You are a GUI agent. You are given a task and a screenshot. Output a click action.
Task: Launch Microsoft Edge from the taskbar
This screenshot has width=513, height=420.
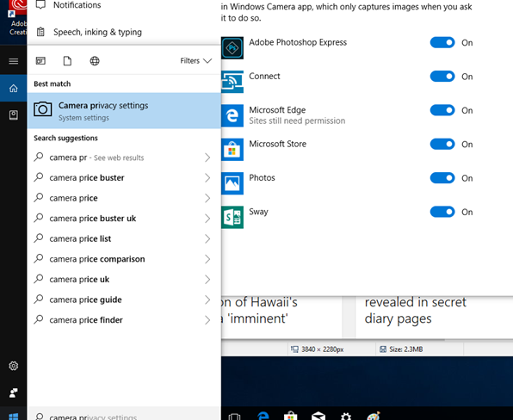point(263,416)
